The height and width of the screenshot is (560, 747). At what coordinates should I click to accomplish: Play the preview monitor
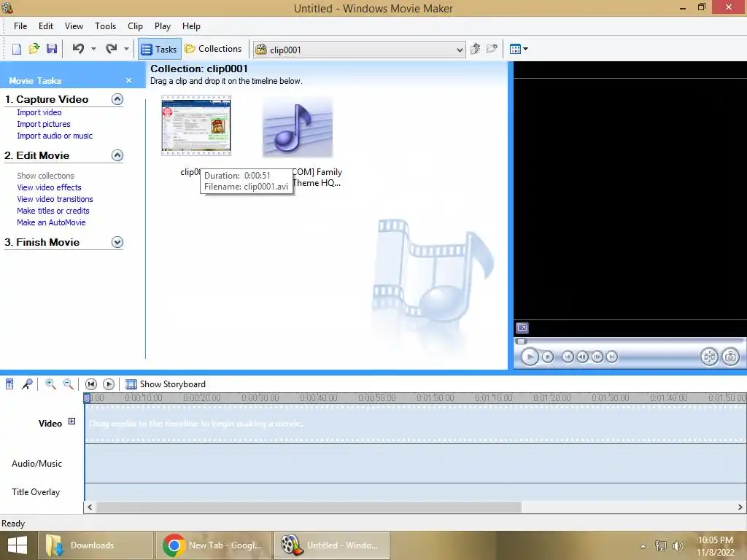tap(530, 357)
